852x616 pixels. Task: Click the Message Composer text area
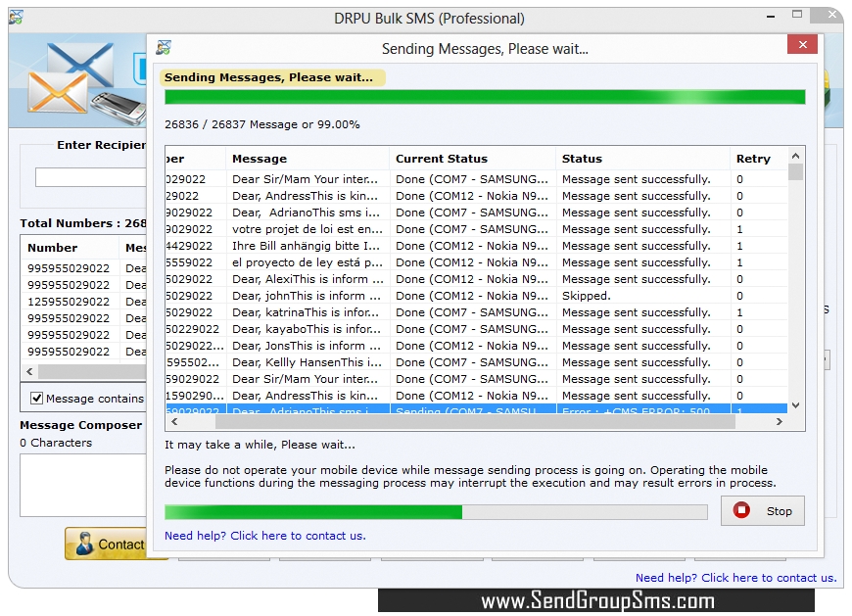click(x=83, y=485)
